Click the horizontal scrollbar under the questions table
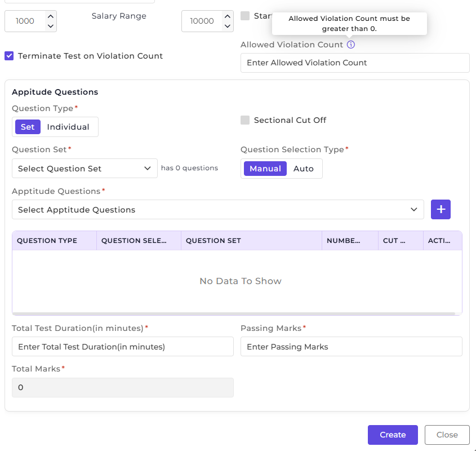 point(234,313)
